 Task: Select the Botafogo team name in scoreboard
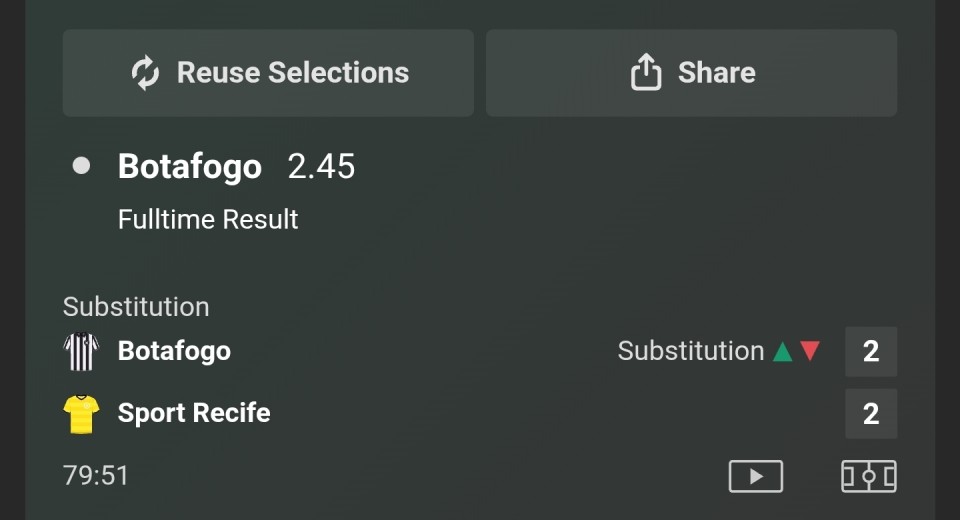pyautogui.click(x=174, y=351)
